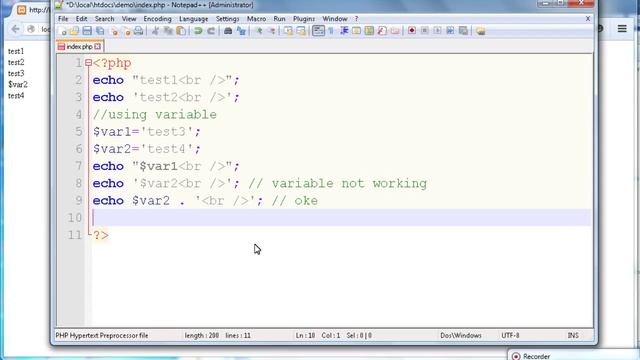Save the file with the floppy icon
The height and width of the screenshot is (360, 640).
(87, 31)
